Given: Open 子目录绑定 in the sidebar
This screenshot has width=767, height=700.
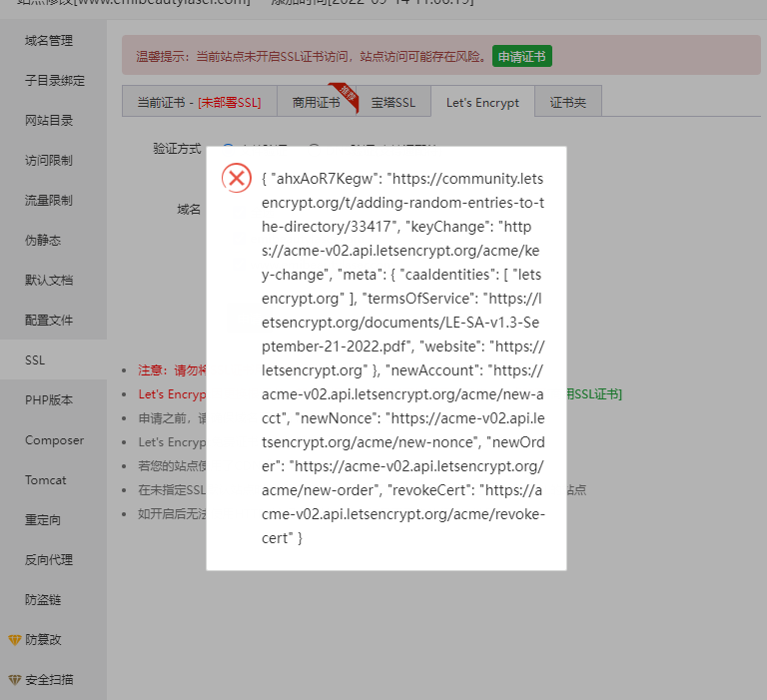Looking at the screenshot, I should (x=55, y=80).
